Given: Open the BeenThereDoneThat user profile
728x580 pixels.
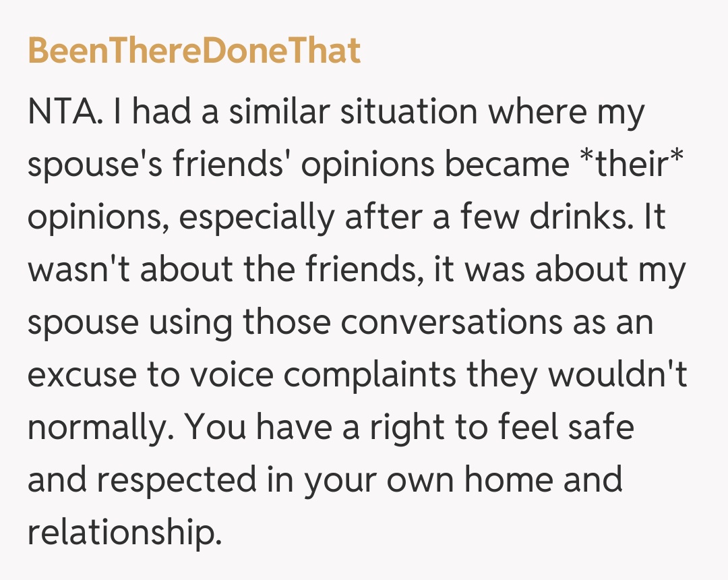Looking at the screenshot, I should click(x=194, y=51).
